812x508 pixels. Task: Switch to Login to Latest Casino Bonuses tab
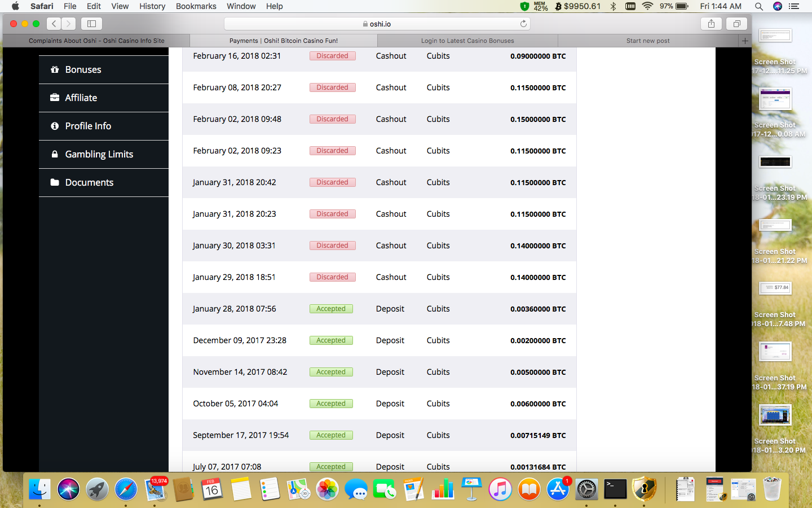click(467, 41)
